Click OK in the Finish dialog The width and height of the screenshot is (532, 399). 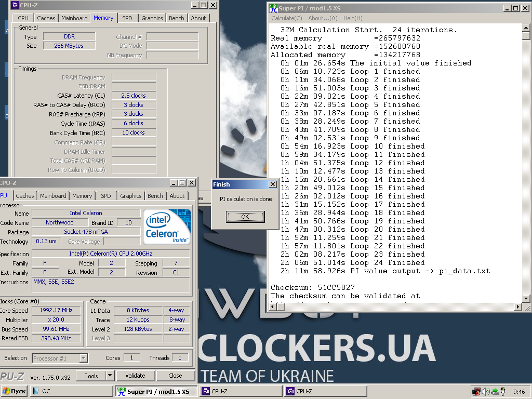click(245, 217)
